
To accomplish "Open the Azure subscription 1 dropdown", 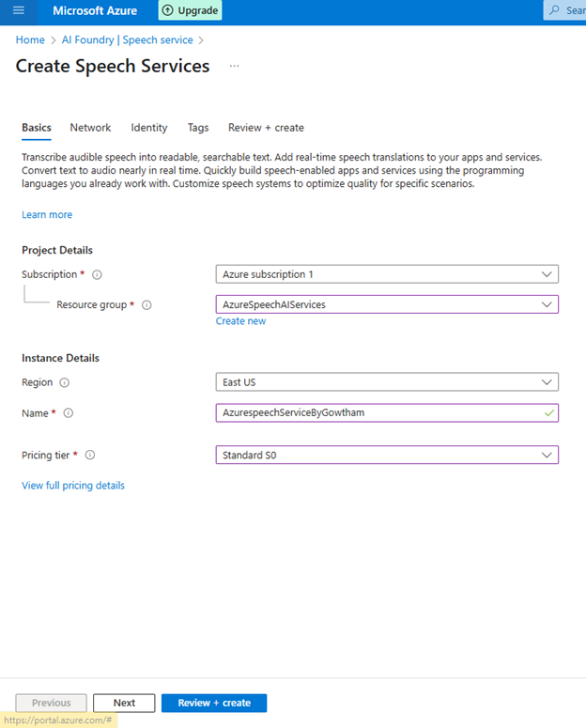I will (x=387, y=274).
